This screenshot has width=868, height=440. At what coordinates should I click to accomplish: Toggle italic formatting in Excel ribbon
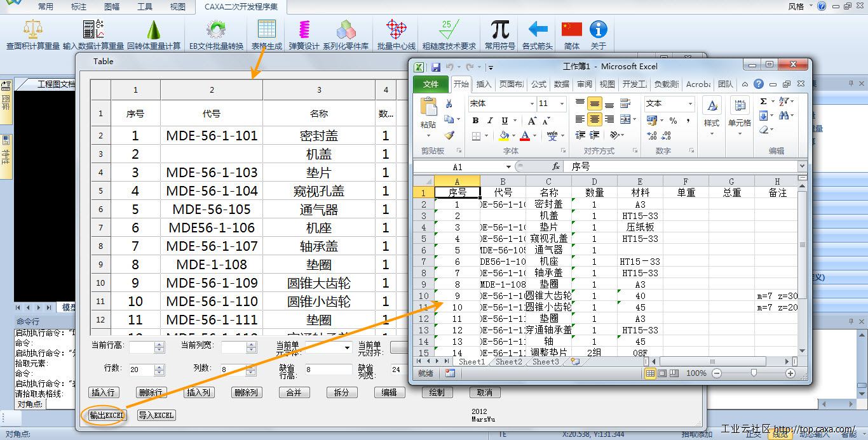[490, 121]
